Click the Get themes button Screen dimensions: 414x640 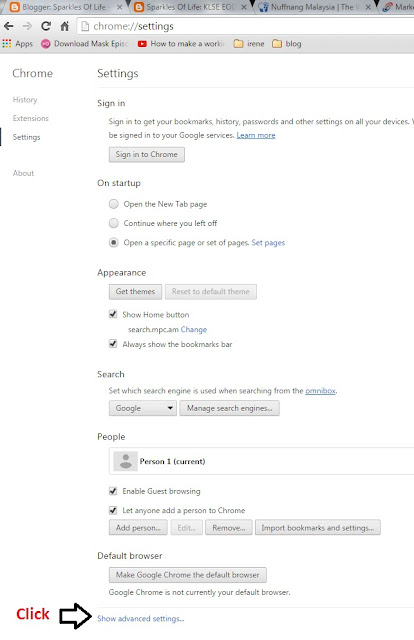(x=135, y=292)
